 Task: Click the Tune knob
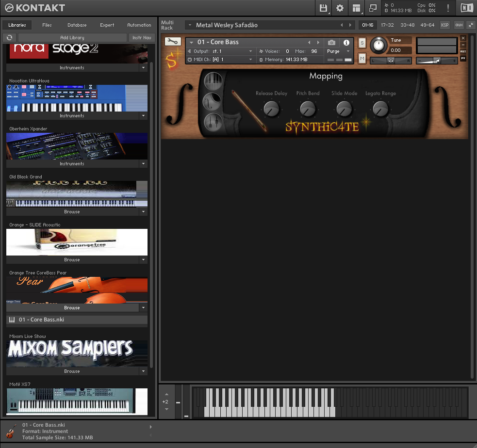point(378,45)
